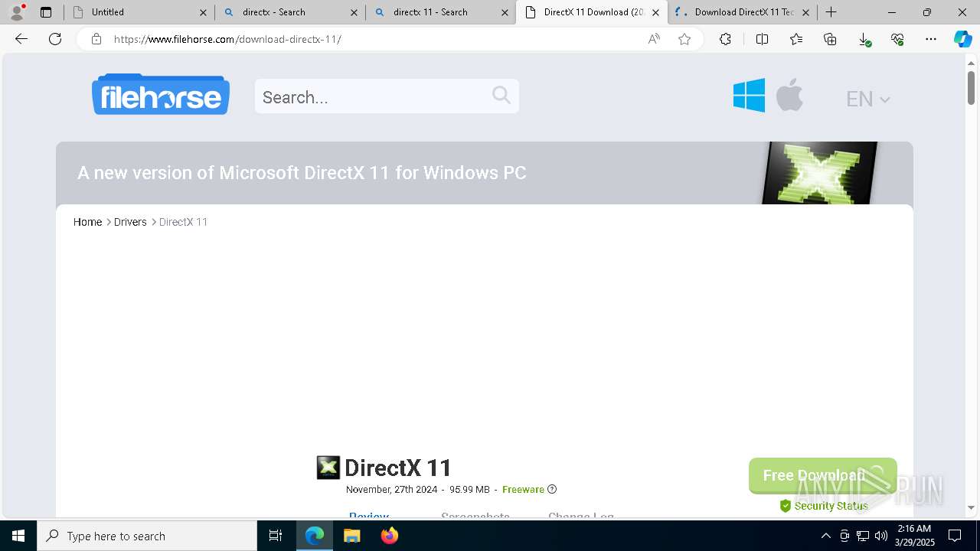
Task: Click the Freeware license link
Action: click(x=523, y=490)
